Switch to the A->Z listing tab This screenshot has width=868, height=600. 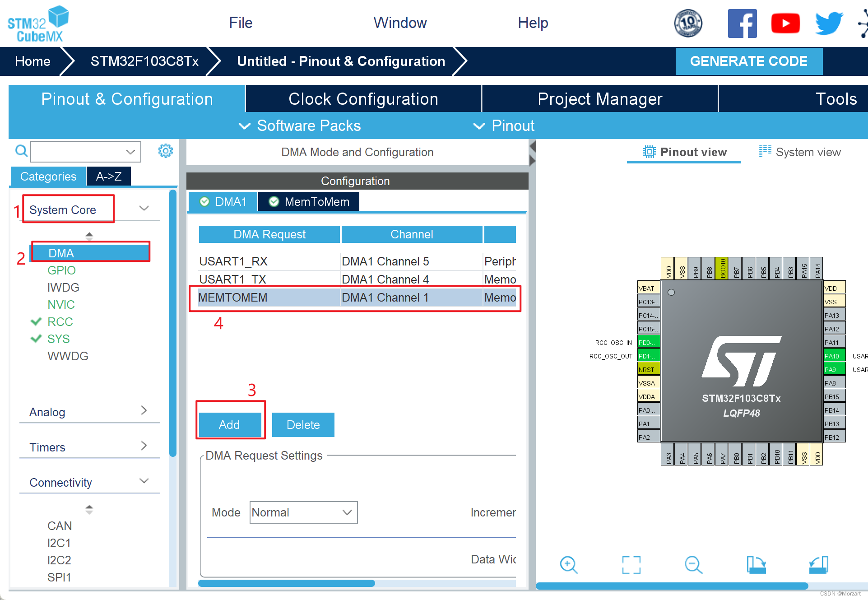[109, 176]
